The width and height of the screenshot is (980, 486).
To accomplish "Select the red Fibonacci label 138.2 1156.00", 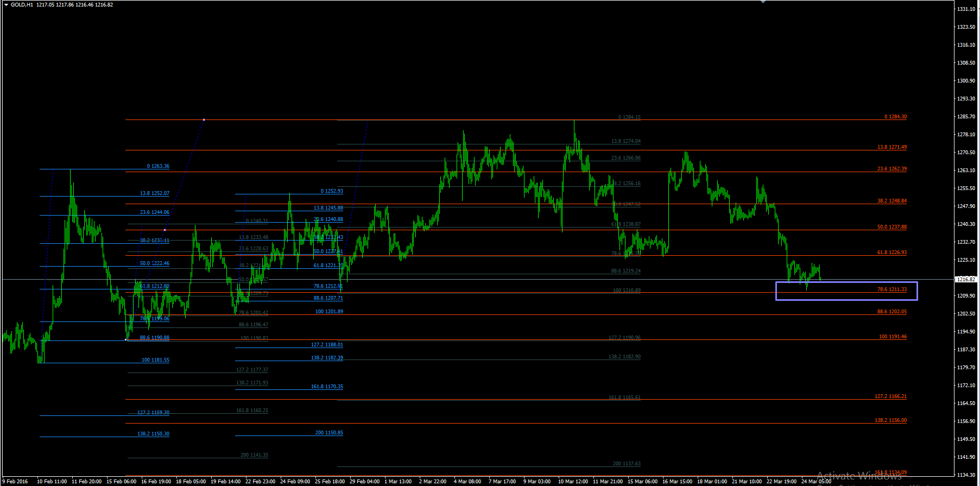I will tap(891, 420).
